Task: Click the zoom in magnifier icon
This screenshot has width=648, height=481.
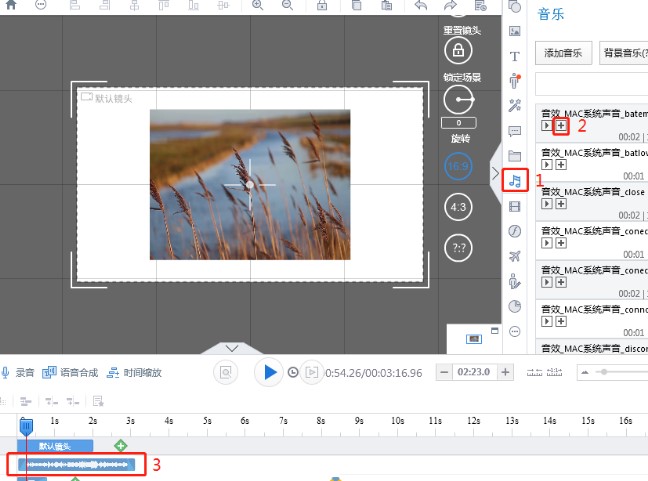Action: 257,5
